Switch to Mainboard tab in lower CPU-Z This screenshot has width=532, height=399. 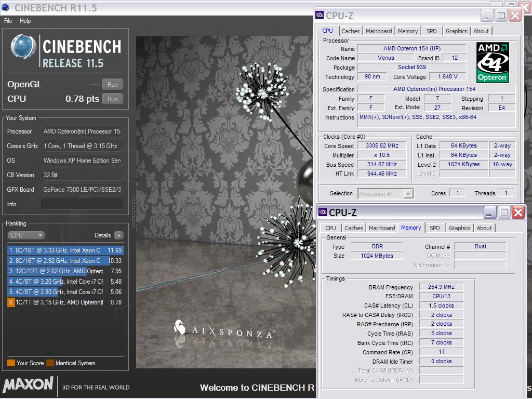[x=382, y=228]
